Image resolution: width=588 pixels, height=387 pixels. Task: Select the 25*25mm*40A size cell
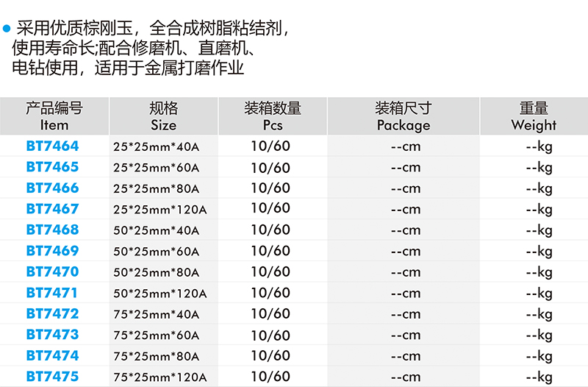(x=157, y=146)
